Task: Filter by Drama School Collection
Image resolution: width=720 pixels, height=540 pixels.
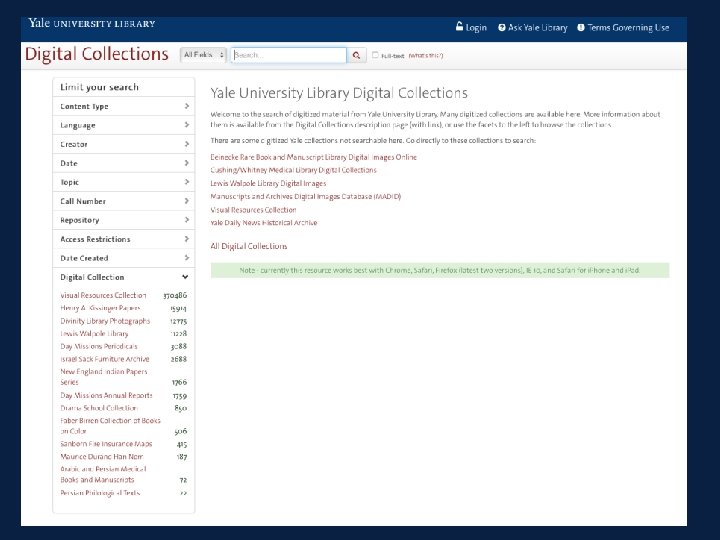Action: point(99,408)
